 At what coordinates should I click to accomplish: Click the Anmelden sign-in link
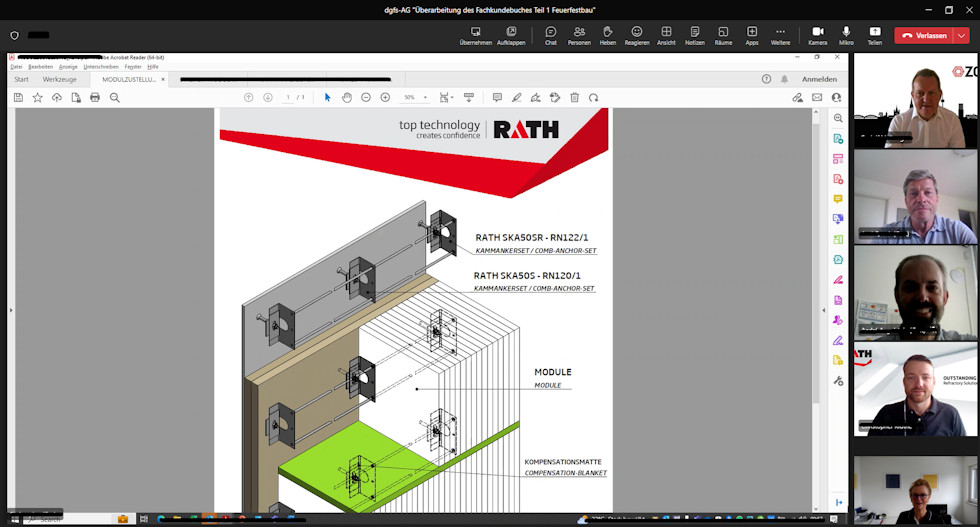819,79
